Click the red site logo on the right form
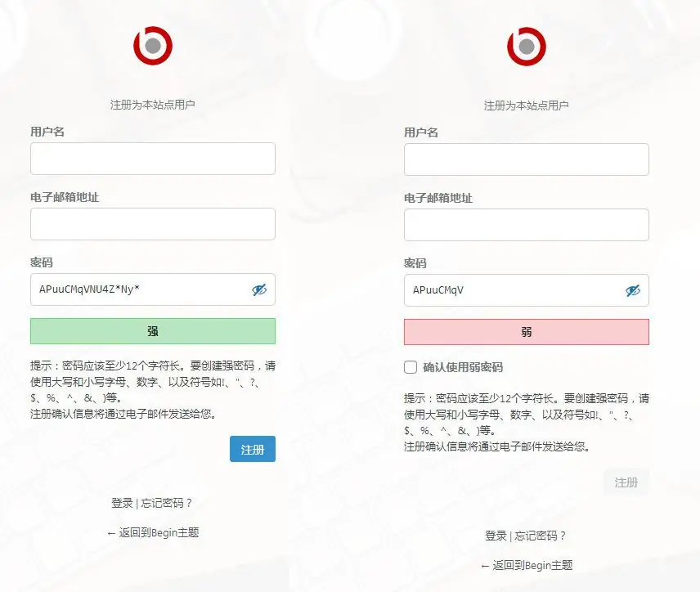Screen dimensions: 700x592 [526, 46]
